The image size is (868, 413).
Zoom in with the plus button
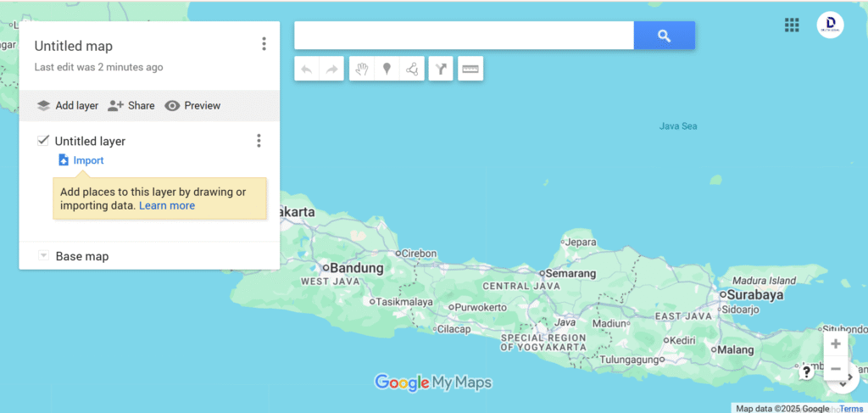(x=836, y=344)
